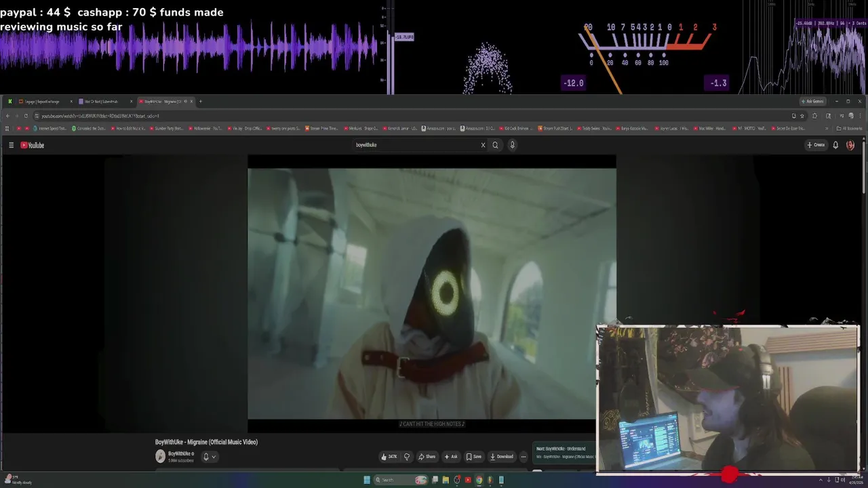Open weather widget on taskbar
This screenshot has height=488, width=868.
tap(19, 480)
